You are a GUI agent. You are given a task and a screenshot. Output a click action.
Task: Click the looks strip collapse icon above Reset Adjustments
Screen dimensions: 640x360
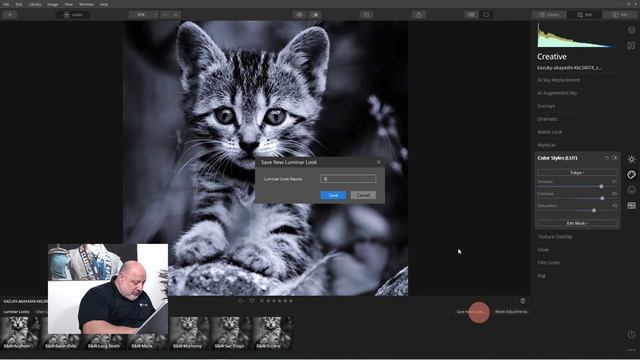522,301
